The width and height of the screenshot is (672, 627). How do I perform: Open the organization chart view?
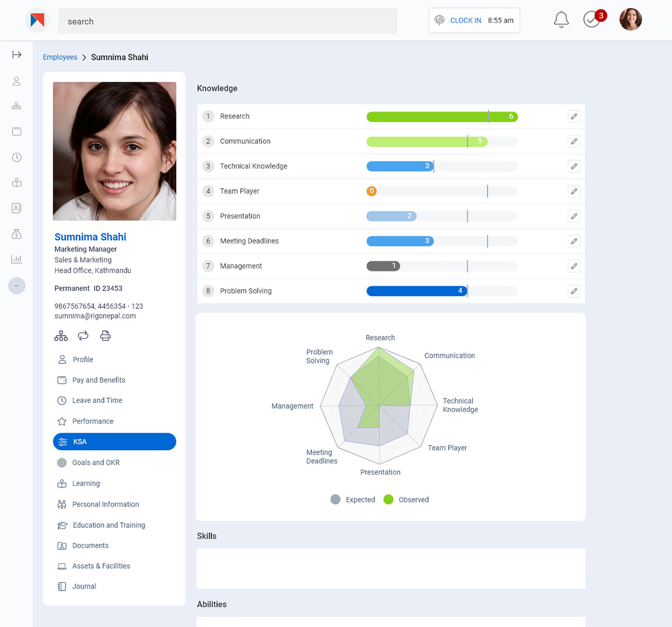(60, 335)
